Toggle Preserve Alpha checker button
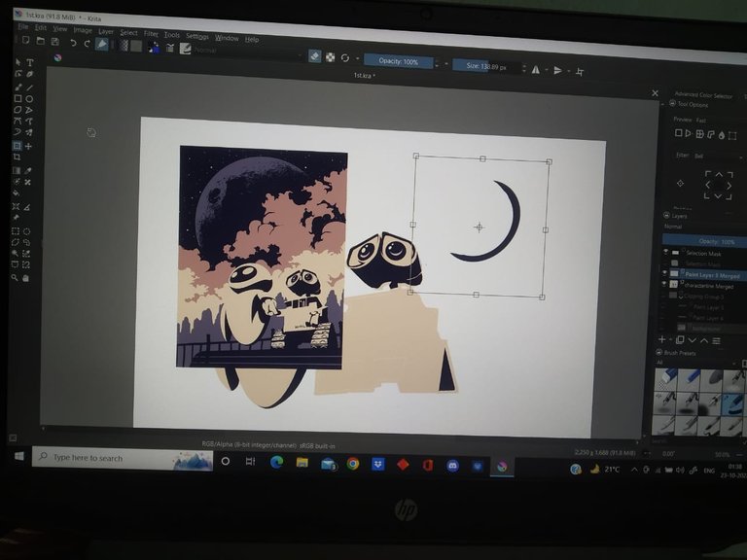747x560 pixels. pos(330,57)
